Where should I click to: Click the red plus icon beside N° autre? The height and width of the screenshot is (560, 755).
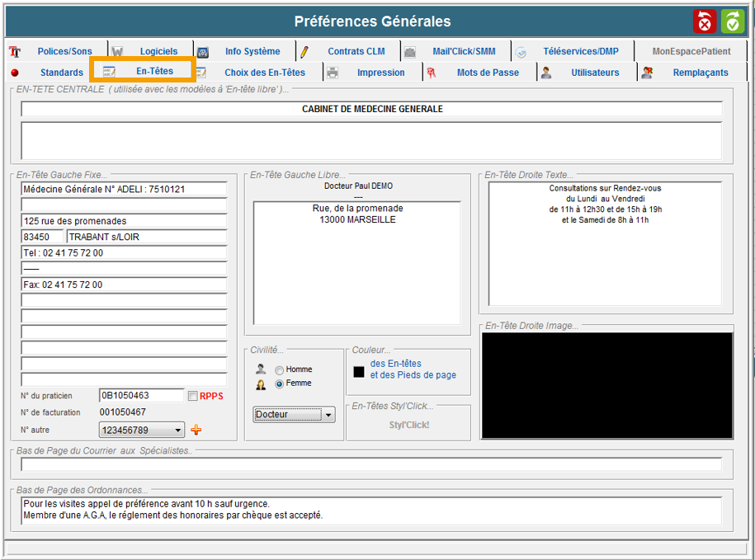[196, 430]
